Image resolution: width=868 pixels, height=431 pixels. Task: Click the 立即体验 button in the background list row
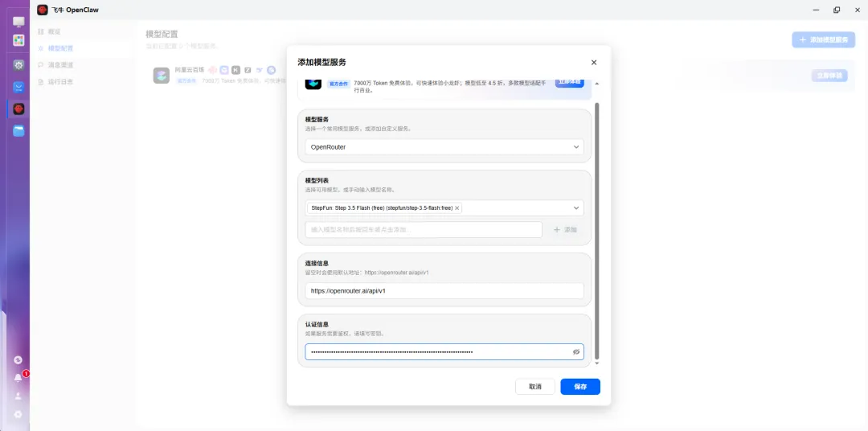coord(829,76)
